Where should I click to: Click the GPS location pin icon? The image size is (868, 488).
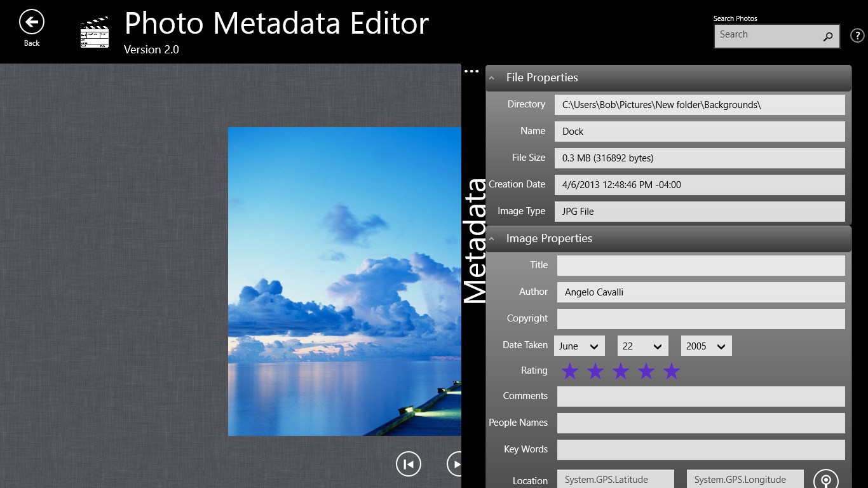click(825, 480)
